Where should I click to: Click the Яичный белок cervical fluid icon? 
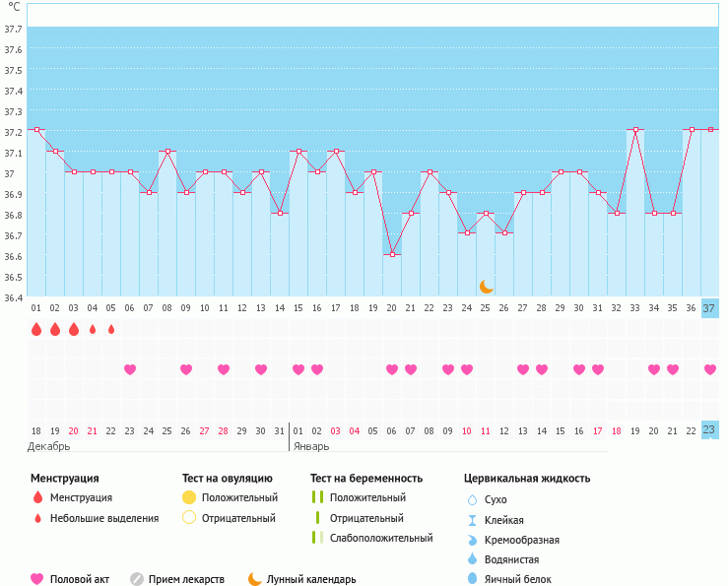tap(472, 579)
